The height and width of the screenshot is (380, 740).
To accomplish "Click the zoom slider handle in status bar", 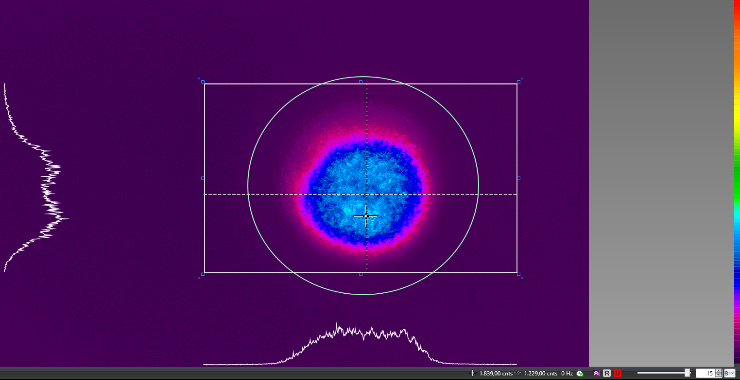I will click(688, 373).
